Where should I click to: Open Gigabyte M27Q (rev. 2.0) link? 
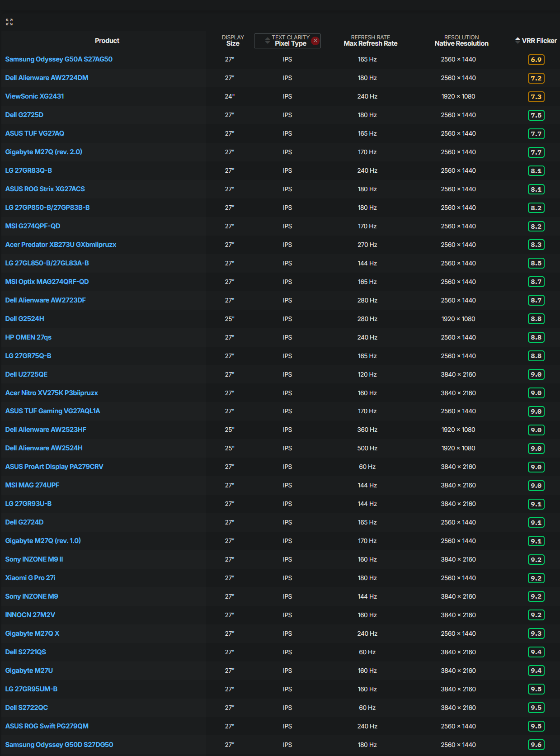click(44, 152)
